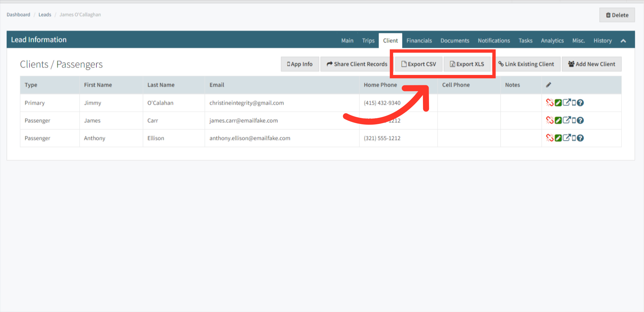The image size is (644, 312).
Task: Open the help icon on Anthony Ellison's row
Action: click(581, 138)
